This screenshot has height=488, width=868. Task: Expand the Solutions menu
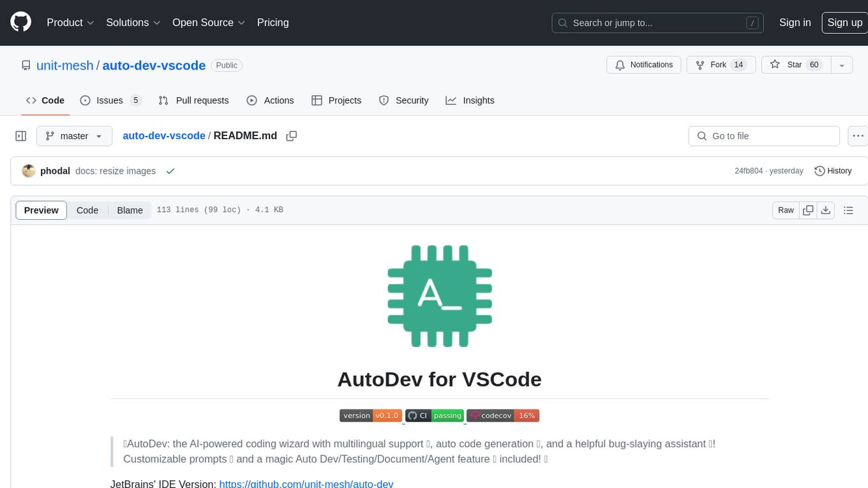pos(132,22)
